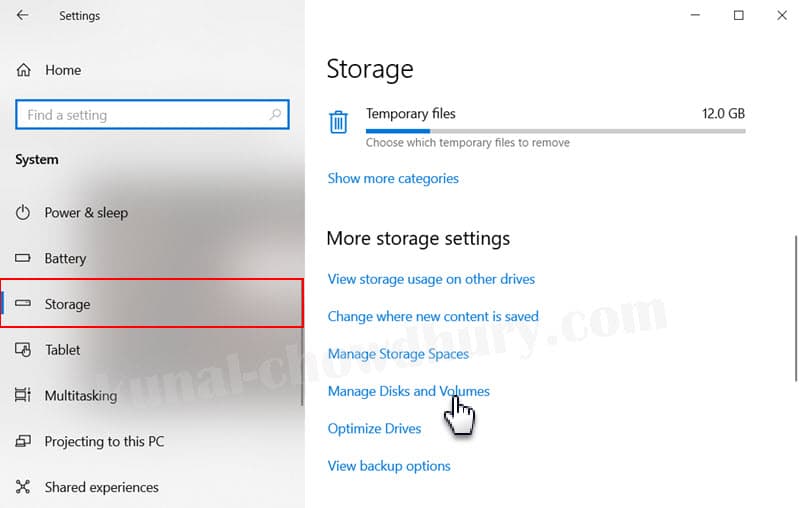Click View backup options link
The height and width of the screenshot is (508, 799).
pyautogui.click(x=389, y=466)
